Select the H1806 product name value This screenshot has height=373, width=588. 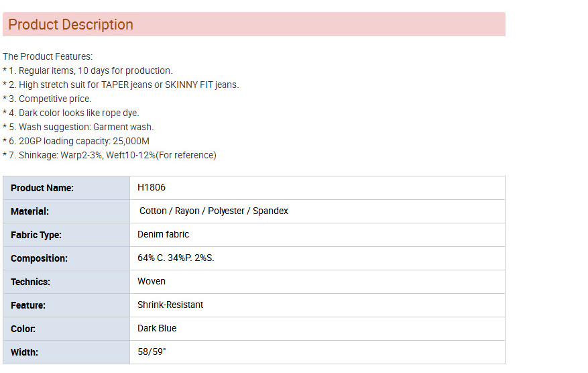152,187
